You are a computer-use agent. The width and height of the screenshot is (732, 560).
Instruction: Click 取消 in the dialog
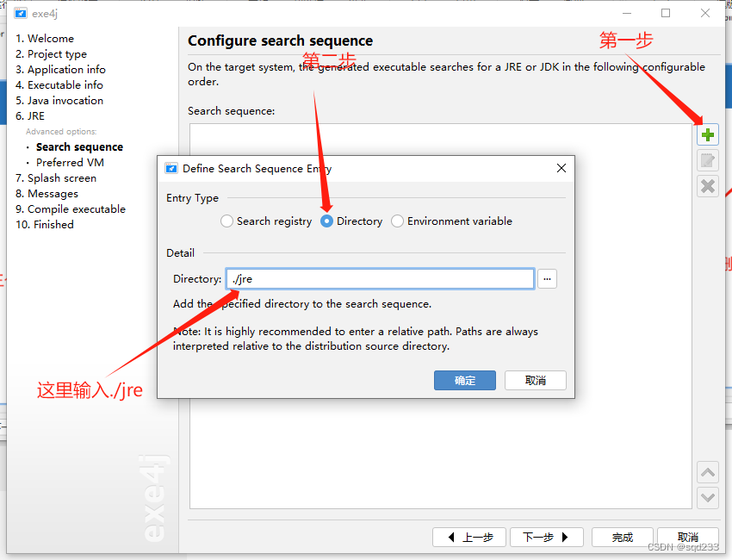tap(535, 380)
